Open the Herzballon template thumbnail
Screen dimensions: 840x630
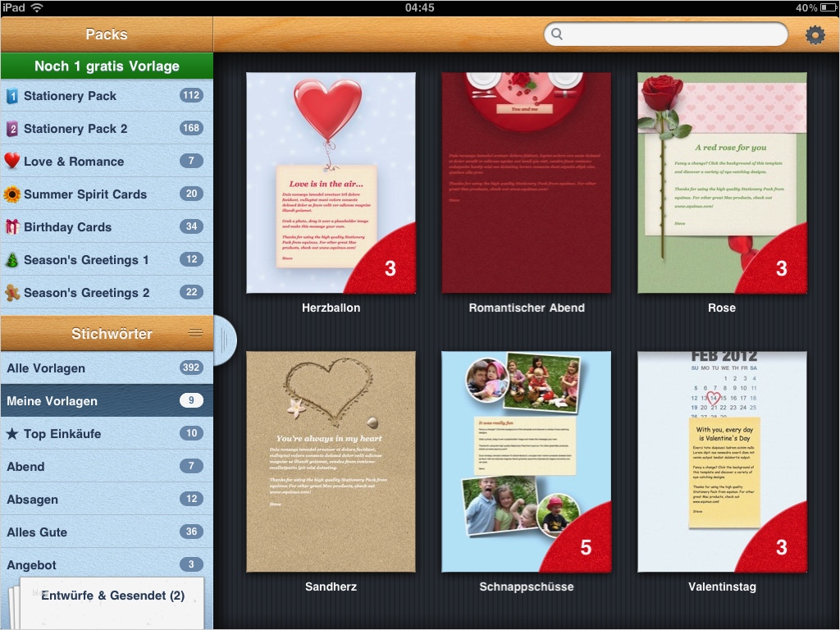(x=331, y=181)
